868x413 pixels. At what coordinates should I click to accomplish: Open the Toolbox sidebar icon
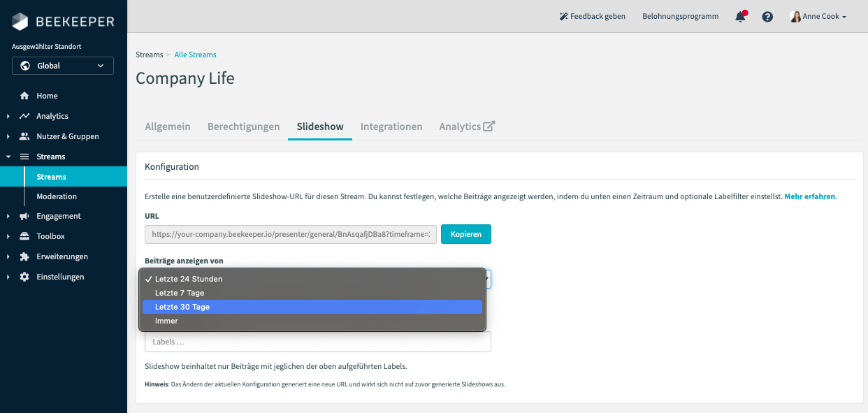[x=24, y=236]
